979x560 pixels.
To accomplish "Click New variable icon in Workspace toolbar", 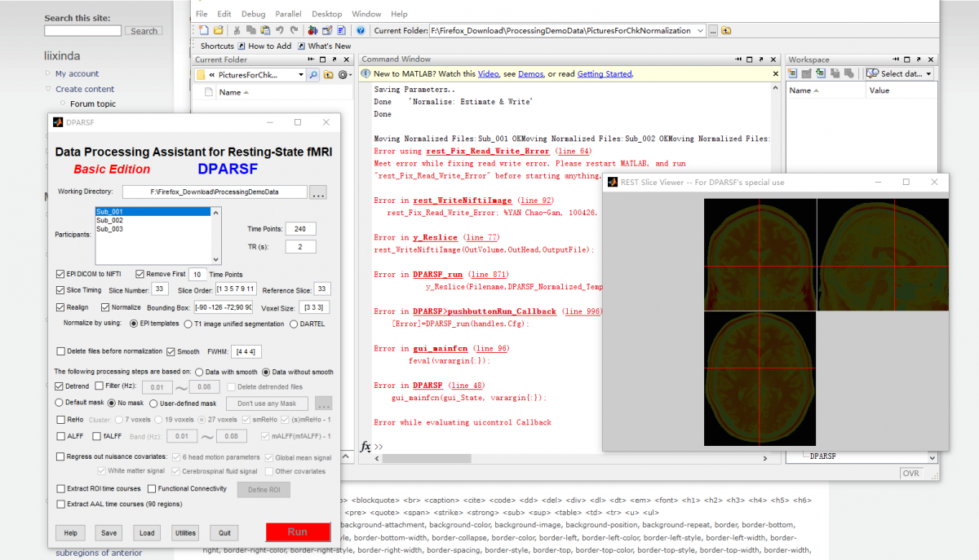I will (x=794, y=73).
